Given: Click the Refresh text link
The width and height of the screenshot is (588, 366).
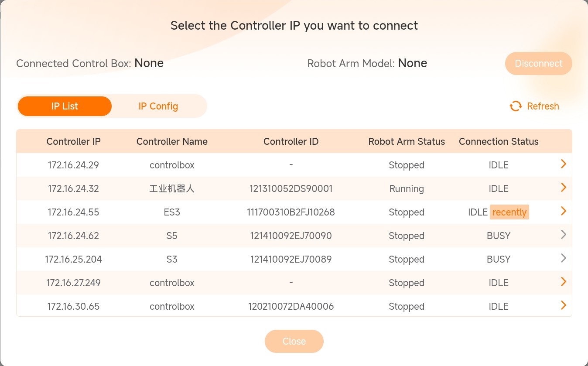Looking at the screenshot, I should (543, 106).
